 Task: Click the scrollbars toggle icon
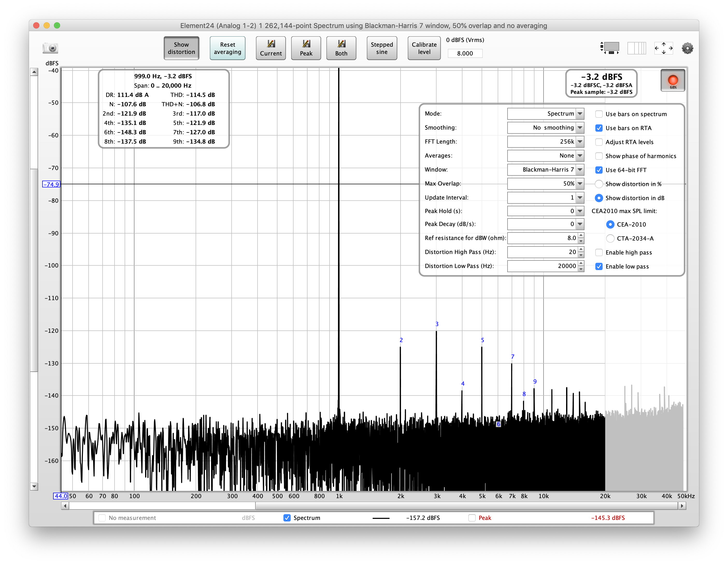pos(609,48)
